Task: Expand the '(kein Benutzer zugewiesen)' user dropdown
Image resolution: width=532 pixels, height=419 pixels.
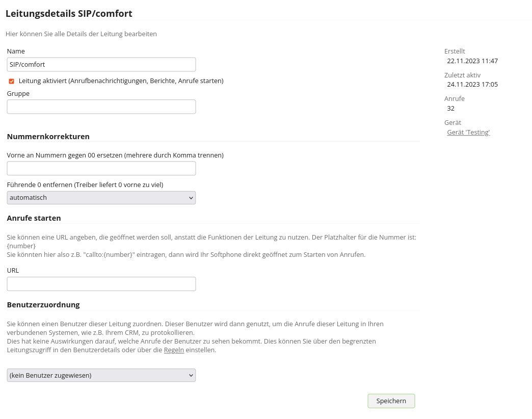Action: tap(101, 376)
